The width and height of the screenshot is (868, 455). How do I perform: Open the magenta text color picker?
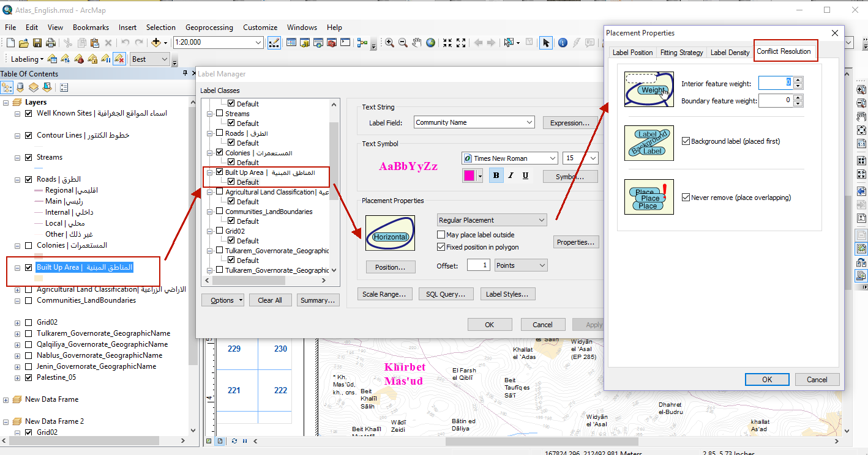point(473,176)
